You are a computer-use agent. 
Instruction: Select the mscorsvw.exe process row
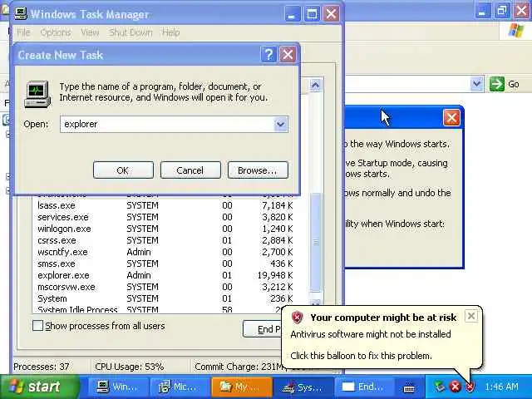tap(165, 287)
